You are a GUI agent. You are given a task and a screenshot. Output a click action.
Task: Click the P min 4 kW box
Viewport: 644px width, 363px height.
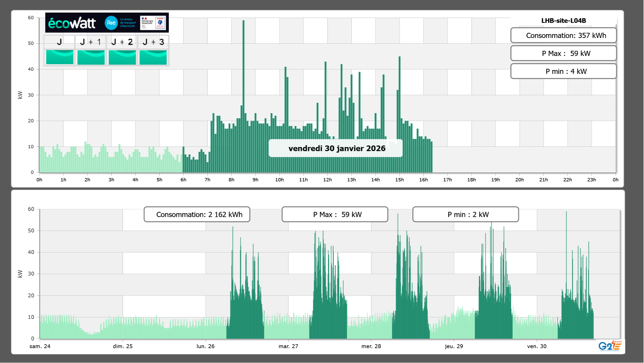(563, 71)
